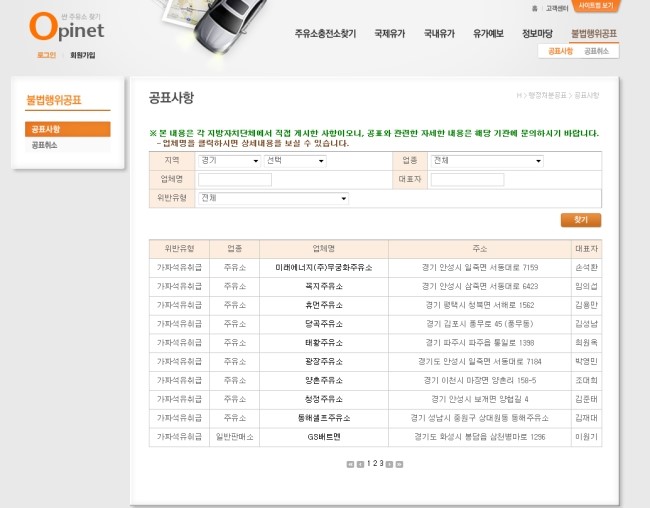Open 당곡주유소 details
This screenshot has height=508, width=650.
[x=324, y=324]
